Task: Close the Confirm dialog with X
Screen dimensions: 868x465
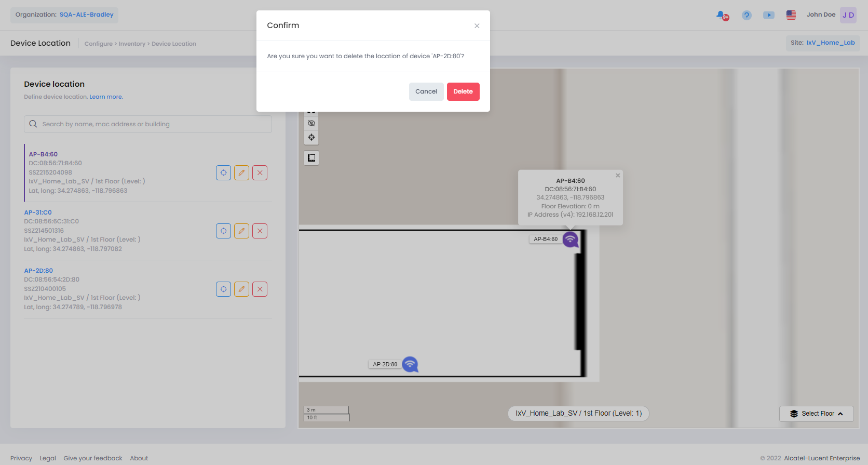Action: point(477,26)
